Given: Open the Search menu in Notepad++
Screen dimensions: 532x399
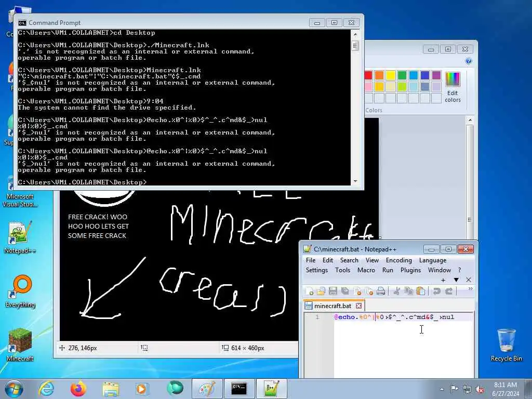Looking at the screenshot, I should tap(349, 260).
